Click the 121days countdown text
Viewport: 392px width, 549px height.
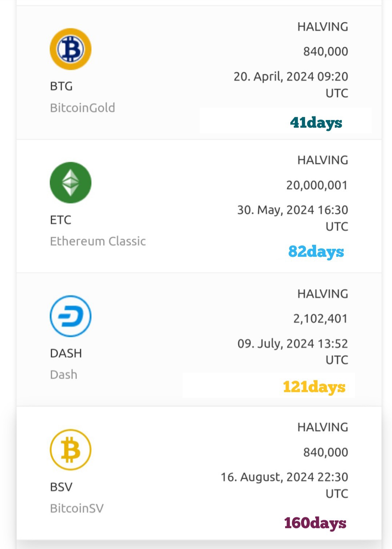tap(314, 387)
